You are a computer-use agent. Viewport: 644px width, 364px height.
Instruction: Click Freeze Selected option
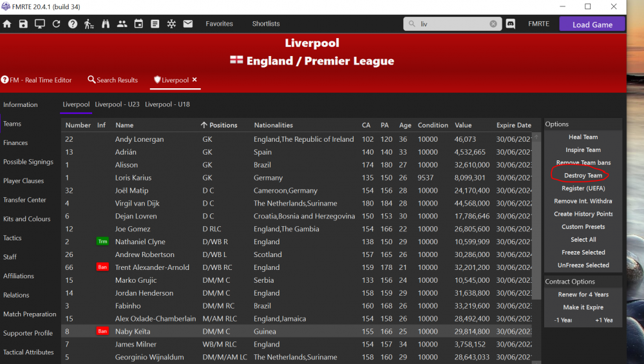pyautogui.click(x=583, y=253)
